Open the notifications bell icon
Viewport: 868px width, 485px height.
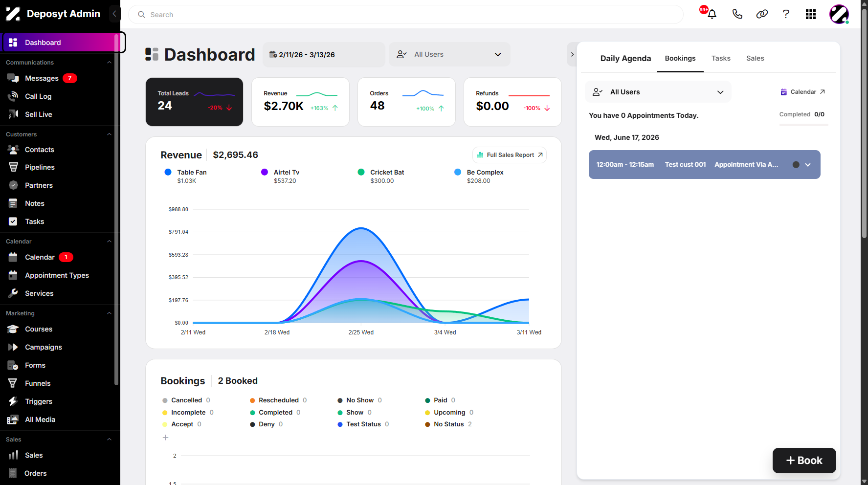(x=712, y=14)
